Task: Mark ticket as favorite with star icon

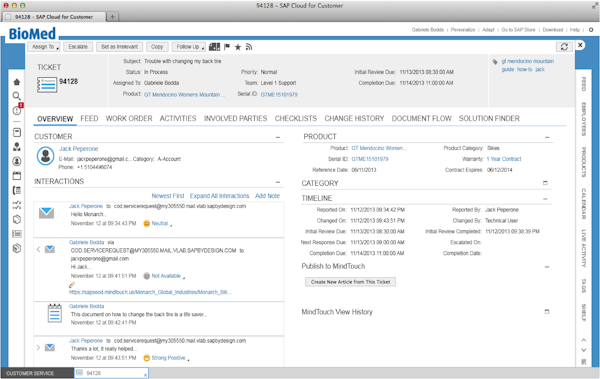Action: pos(238,47)
